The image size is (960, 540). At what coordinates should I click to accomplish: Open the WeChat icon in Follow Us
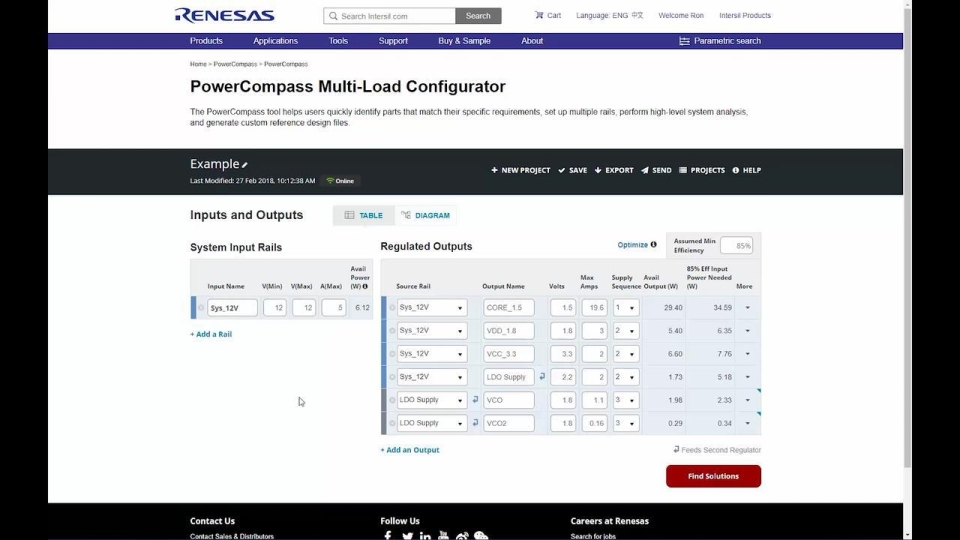[x=481, y=536]
